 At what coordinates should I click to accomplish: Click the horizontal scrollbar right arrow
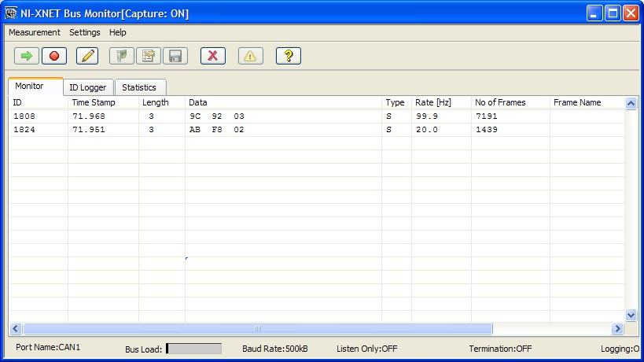(617, 328)
